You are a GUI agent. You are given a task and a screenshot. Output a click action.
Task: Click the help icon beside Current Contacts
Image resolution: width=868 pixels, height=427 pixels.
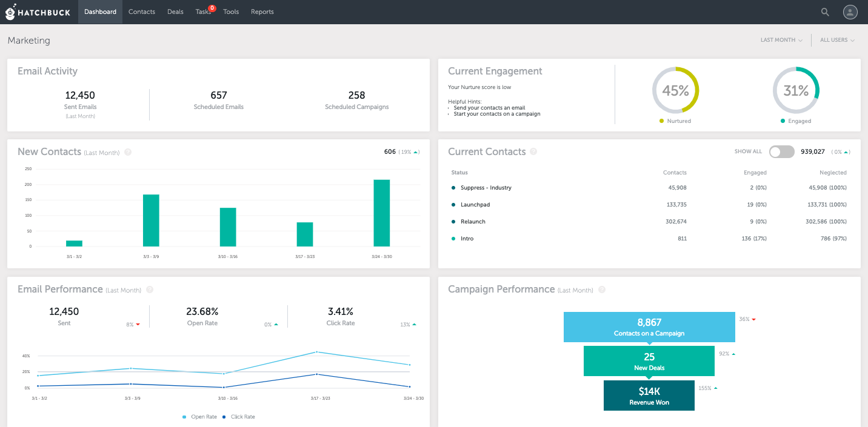tap(533, 152)
